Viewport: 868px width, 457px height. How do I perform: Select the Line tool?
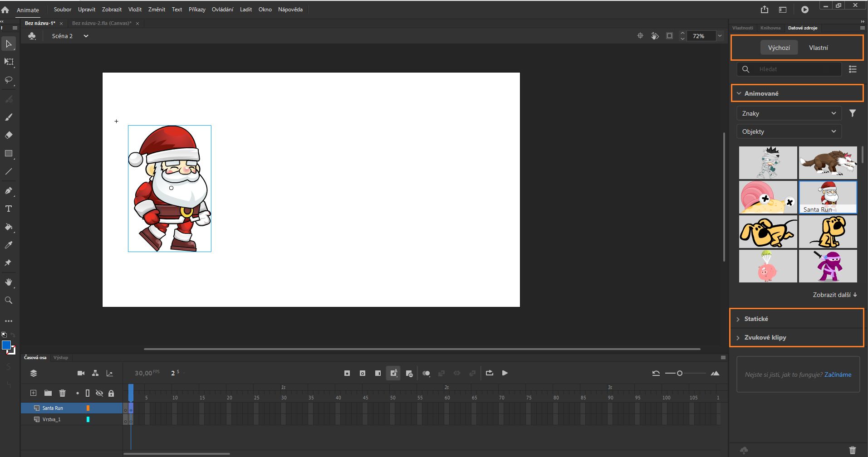coord(9,172)
